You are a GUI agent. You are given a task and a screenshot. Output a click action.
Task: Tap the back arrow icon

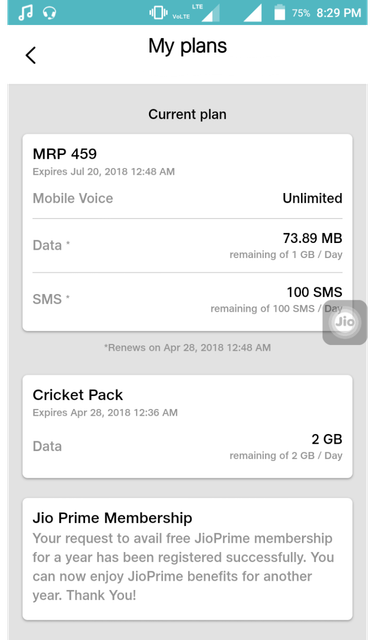coord(31,55)
